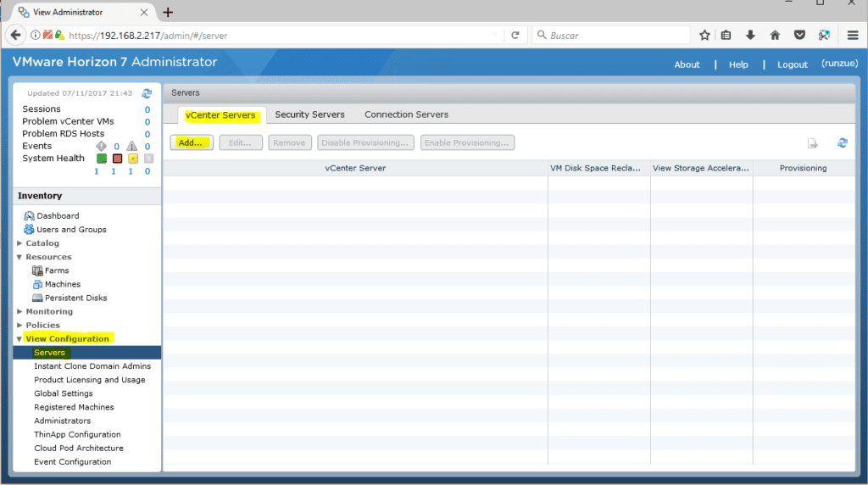This screenshot has width=868, height=485.
Task: Click the Sessions count link
Action: [147, 109]
